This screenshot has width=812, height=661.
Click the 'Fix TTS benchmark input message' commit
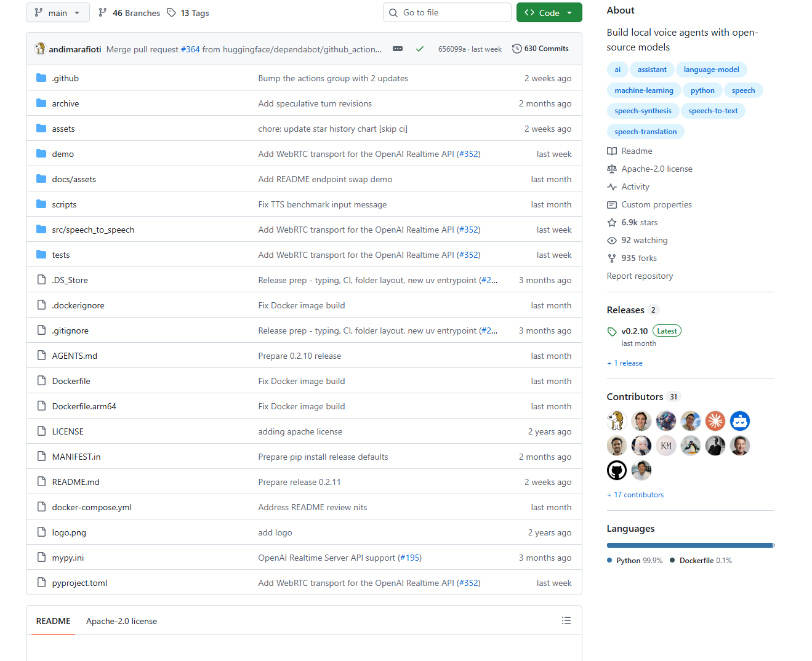(323, 204)
